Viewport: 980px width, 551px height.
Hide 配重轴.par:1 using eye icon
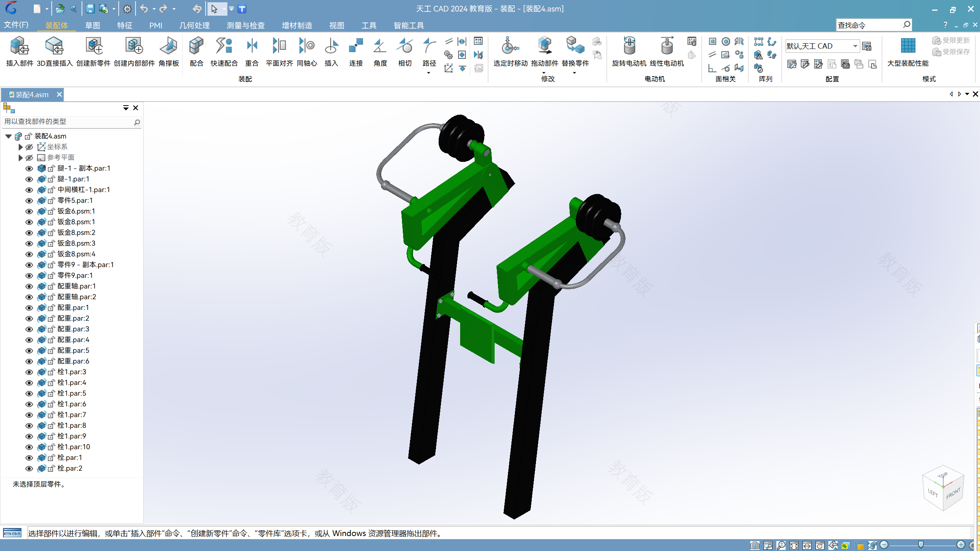pyautogui.click(x=29, y=286)
